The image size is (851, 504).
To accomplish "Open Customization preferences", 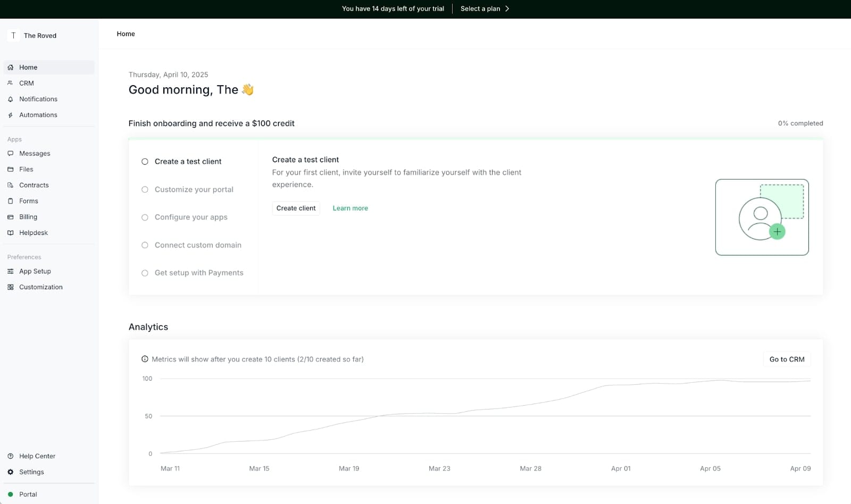I will 40,287.
